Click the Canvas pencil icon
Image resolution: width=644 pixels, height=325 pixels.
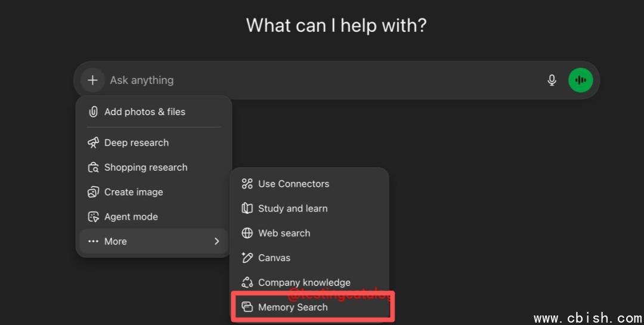pyautogui.click(x=247, y=258)
